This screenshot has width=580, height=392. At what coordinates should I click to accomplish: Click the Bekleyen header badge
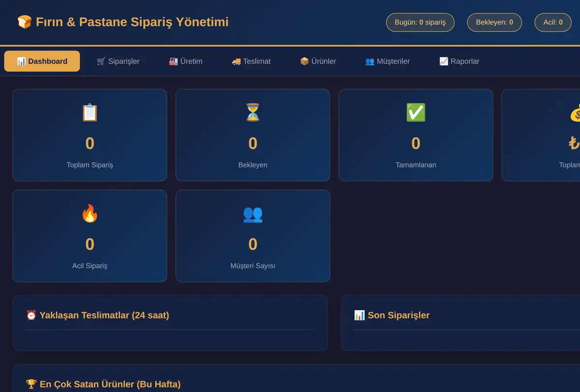click(494, 22)
